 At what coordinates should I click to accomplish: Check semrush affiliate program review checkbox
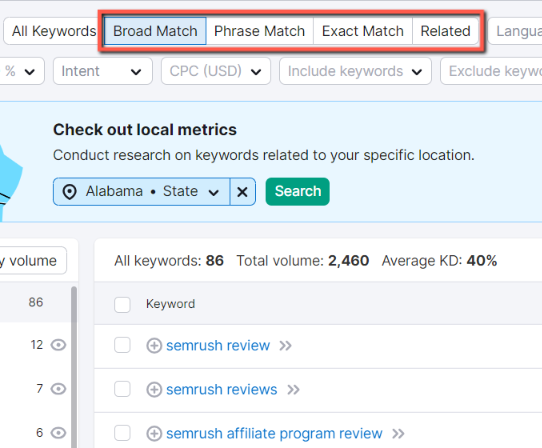122,433
